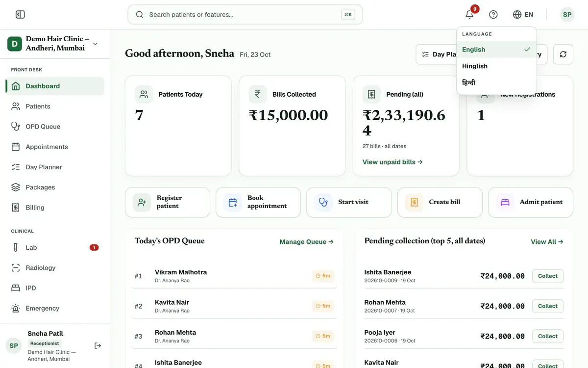Collect payment from Ishita Banerjee
The width and height of the screenshot is (588, 368).
tap(548, 276)
